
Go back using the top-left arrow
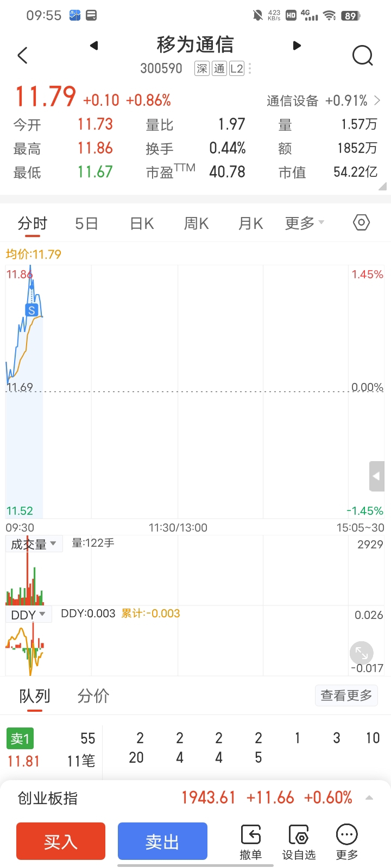point(22,55)
